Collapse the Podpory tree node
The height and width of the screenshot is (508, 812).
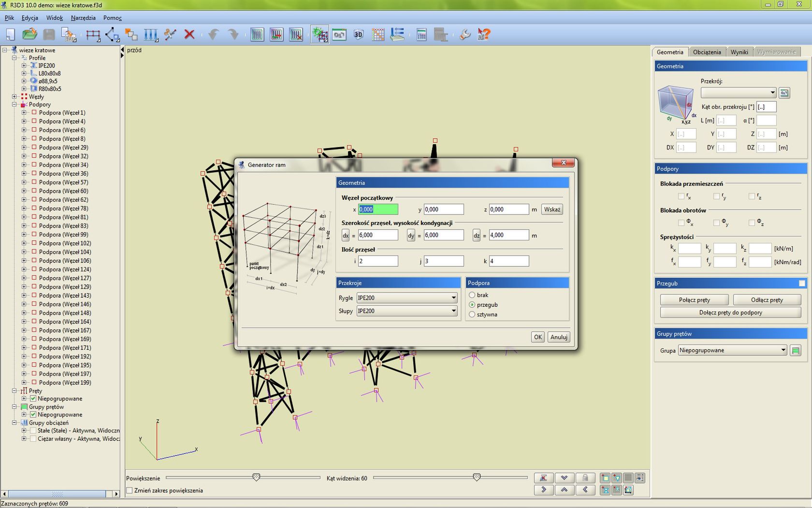tap(14, 105)
